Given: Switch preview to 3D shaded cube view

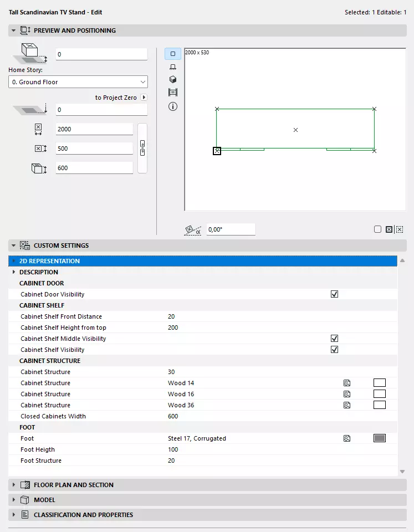Looking at the screenshot, I should pos(173,79).
